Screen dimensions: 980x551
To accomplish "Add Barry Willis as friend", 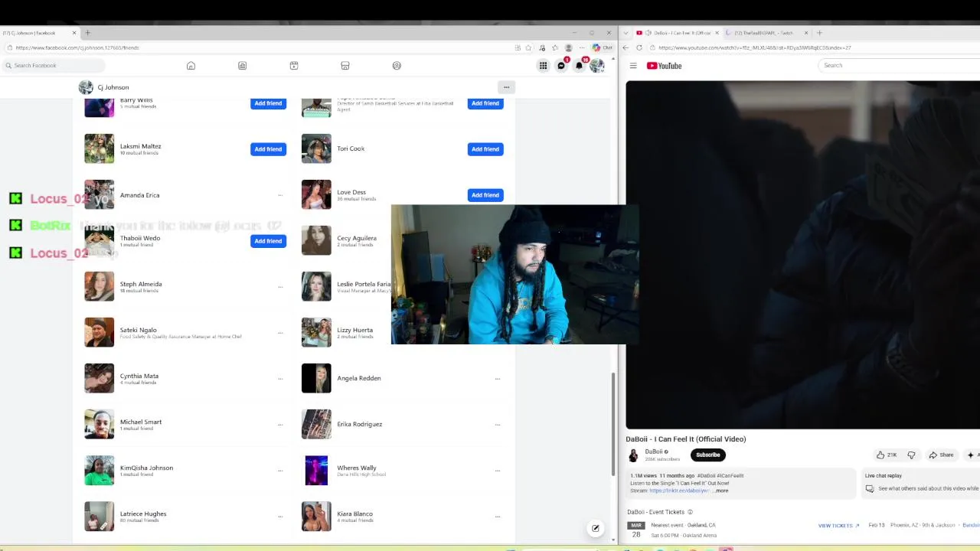I will click(x=268, y=103).
